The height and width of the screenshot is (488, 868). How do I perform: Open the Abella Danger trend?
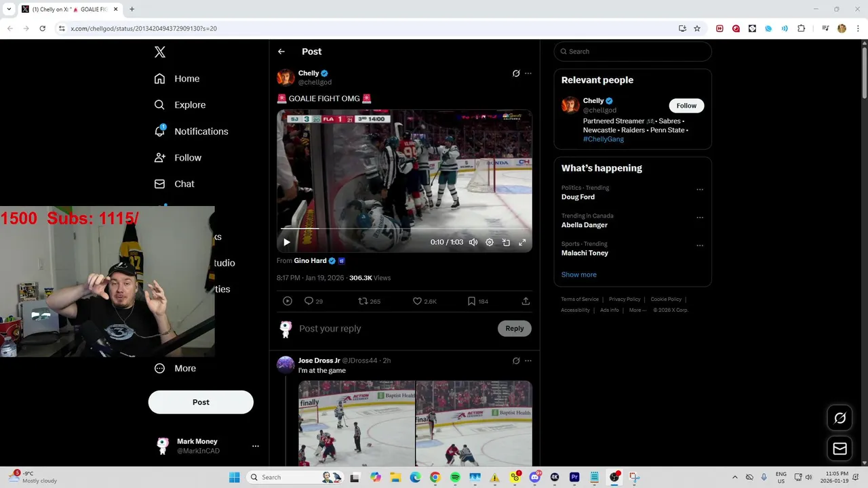pyautogui.click(x=585, y=225)
